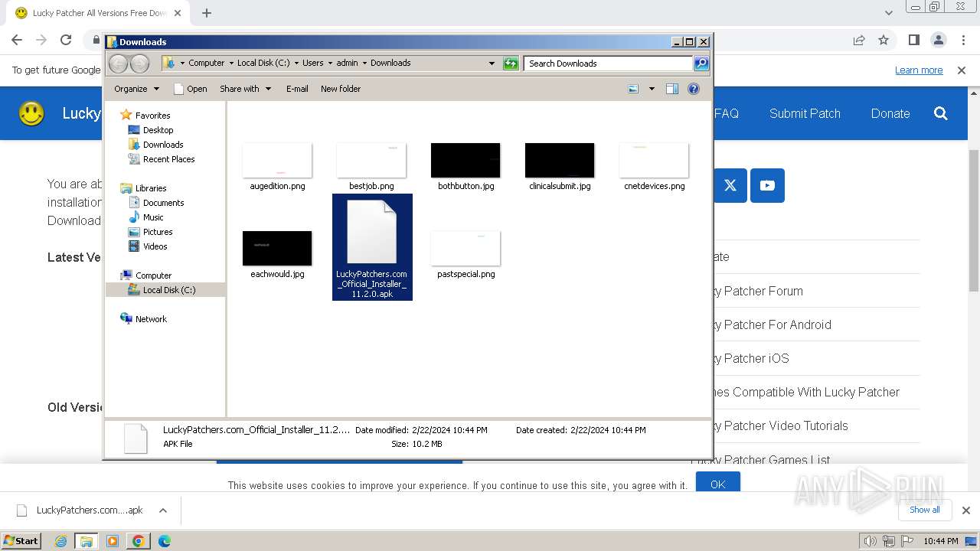Select cnetdevices.png file
The image size is (980, 551).
(x=654, y=166)
